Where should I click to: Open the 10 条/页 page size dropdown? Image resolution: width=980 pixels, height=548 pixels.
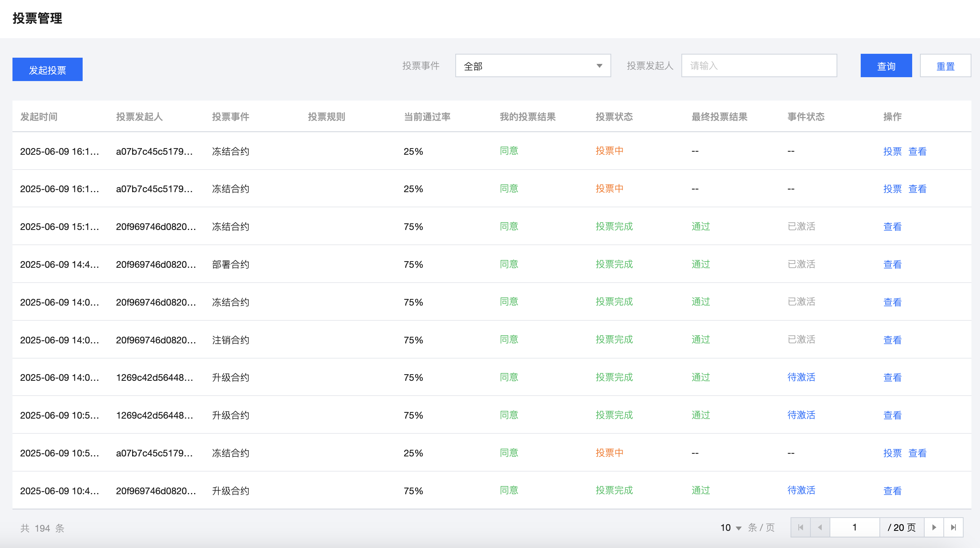coord(731,528)
